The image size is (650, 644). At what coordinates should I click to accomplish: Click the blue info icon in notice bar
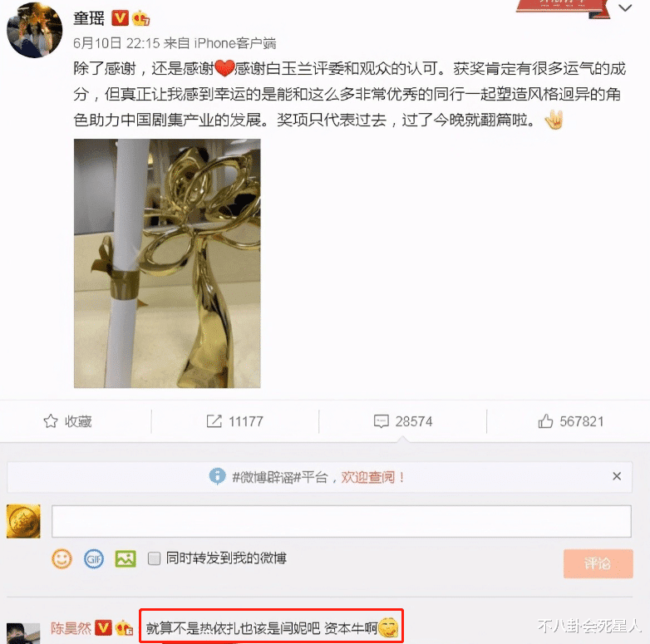click(x=217, y=476)
